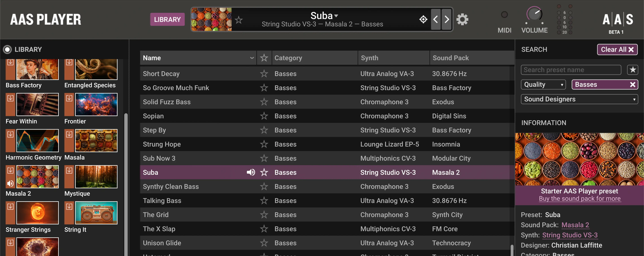Screen dimensions: 644x256
Task: Favorite the Short Decay preset
Action: click(x=264, y=74)
